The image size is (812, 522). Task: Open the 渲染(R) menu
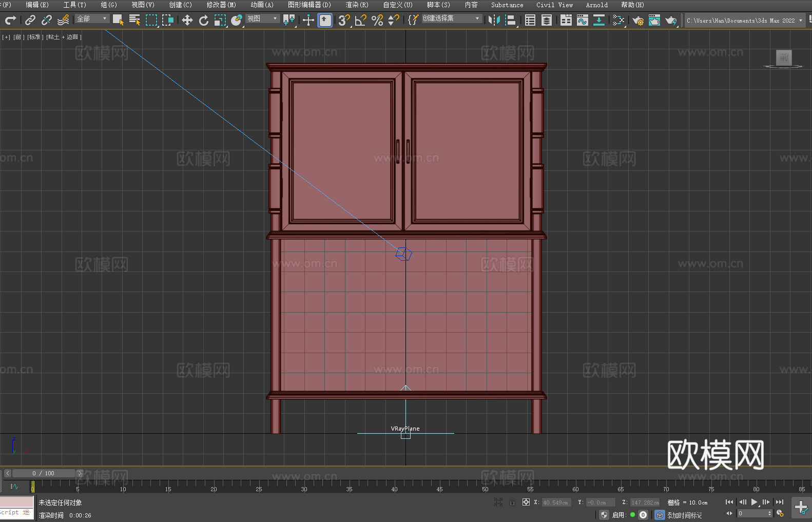point(357,5)
